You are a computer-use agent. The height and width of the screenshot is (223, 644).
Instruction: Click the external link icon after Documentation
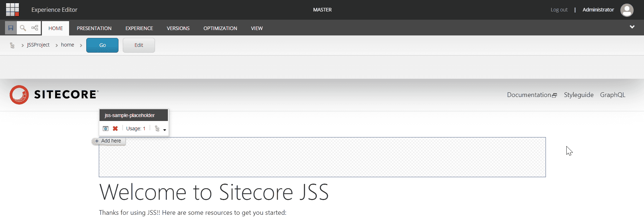tap(555, 95)
